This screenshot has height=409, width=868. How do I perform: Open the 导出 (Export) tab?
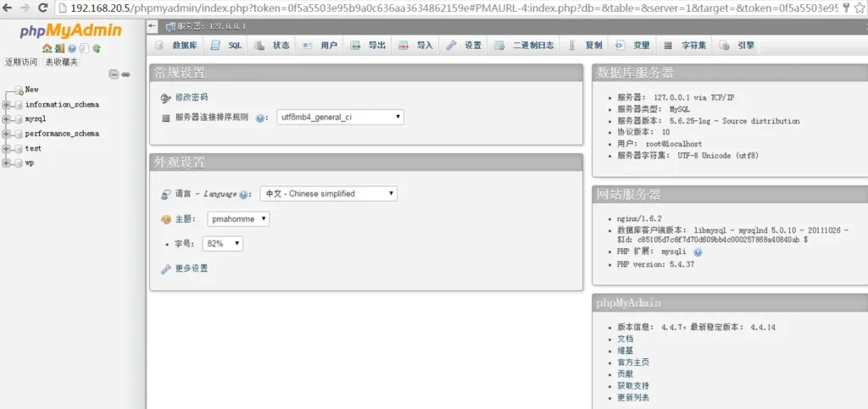(x=369, y=45)
